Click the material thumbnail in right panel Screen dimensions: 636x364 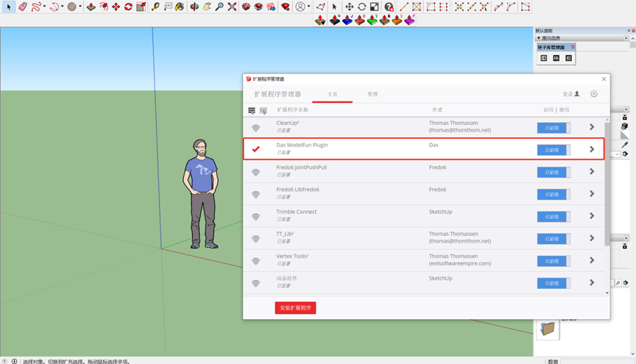pos(548,328)
